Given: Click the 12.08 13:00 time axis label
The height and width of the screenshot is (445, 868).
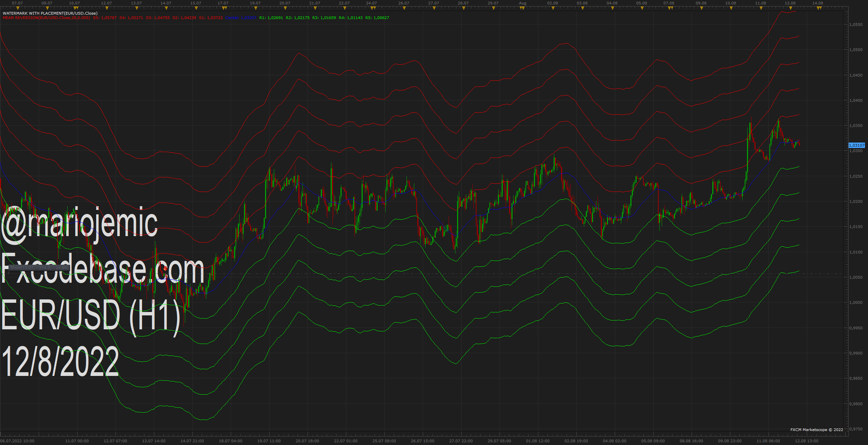Looking at the screenshot, I should coord(806,441).
